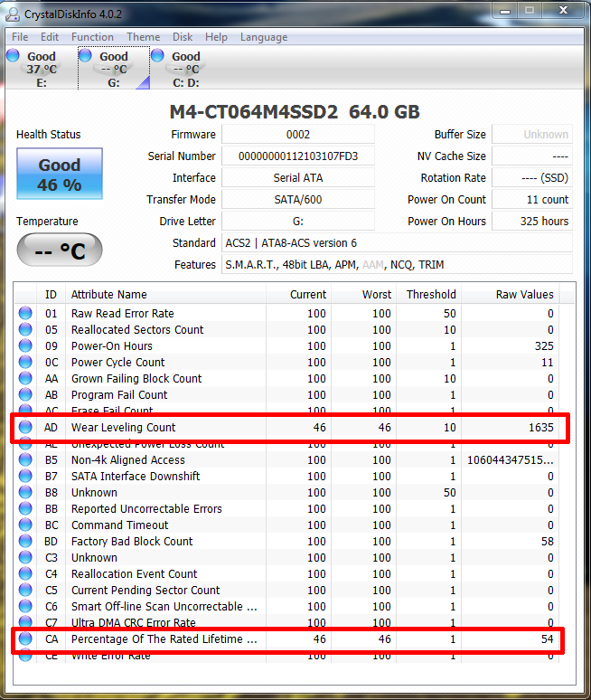591x700 pixels.
Task: Click the Threshold column header
Action: point(428,295)
